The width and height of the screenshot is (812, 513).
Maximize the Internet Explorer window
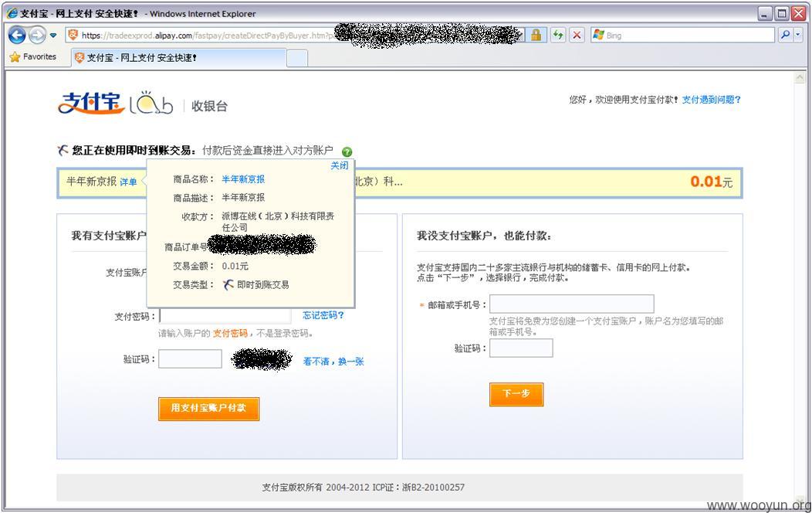782,13
